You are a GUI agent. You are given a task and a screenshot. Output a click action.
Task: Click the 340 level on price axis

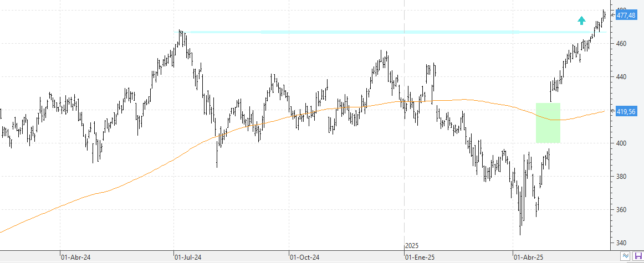[621, 243]
